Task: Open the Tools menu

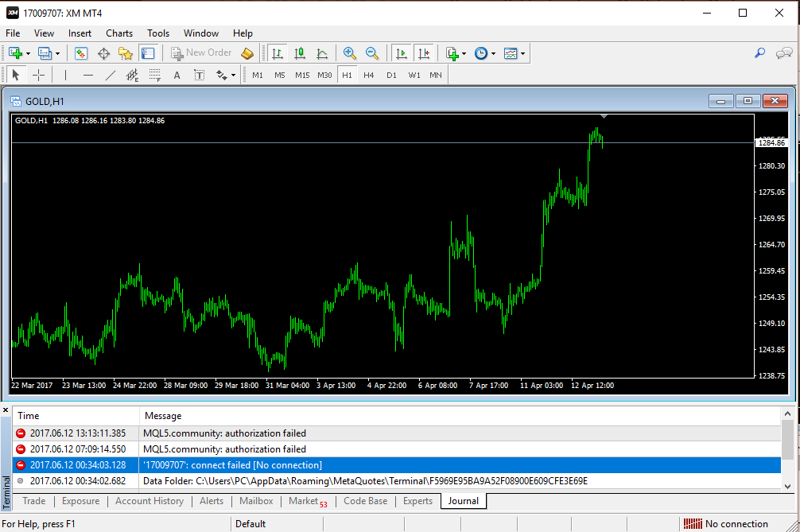Action: [x=158, y=33]
